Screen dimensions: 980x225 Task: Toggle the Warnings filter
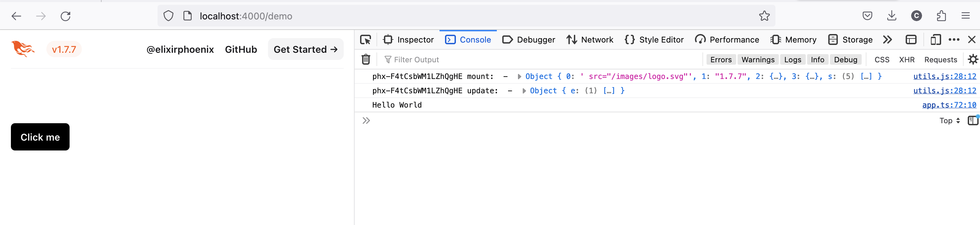[757, 60]
